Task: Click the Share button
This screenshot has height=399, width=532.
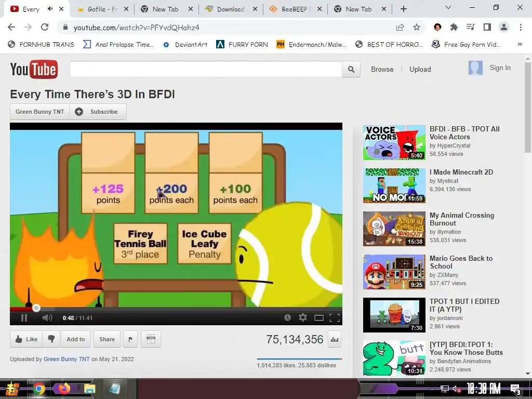Action: (107, 339)
